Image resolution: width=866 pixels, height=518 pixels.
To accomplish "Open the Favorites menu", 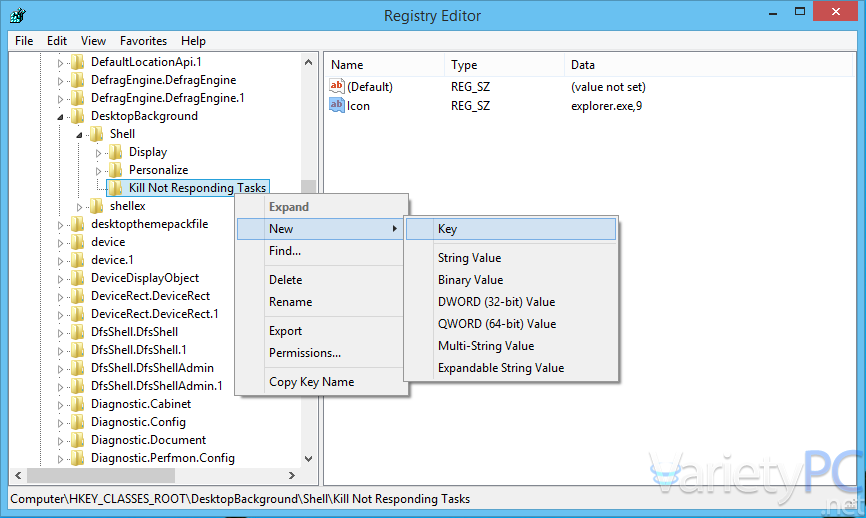I will pos(143,41).
